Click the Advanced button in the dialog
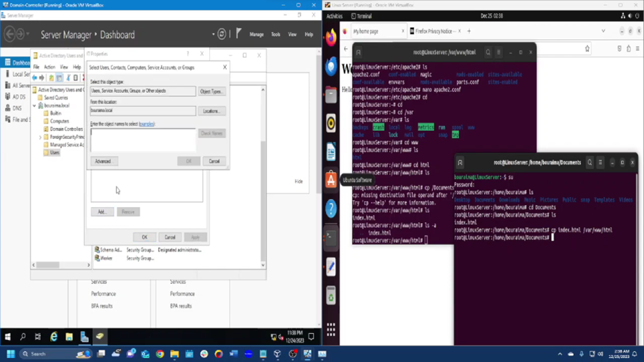Viewport: 644px width, 362px height. tap(103, 161)
